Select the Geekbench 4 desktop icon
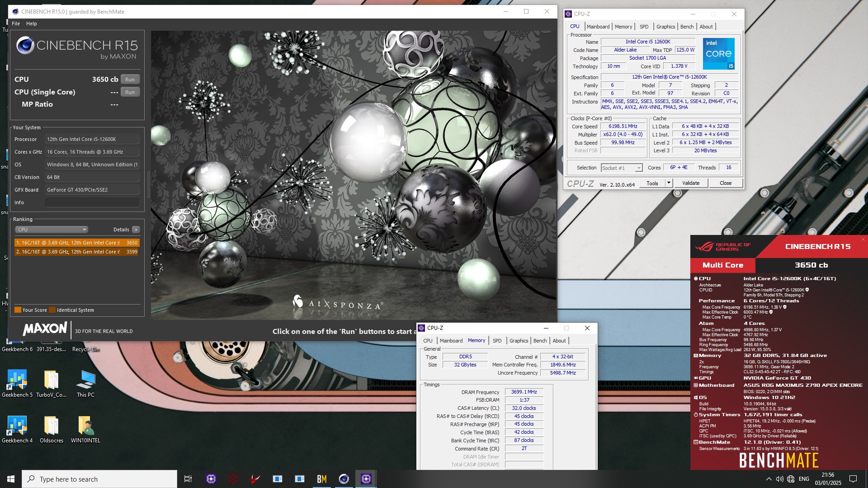 17,430
